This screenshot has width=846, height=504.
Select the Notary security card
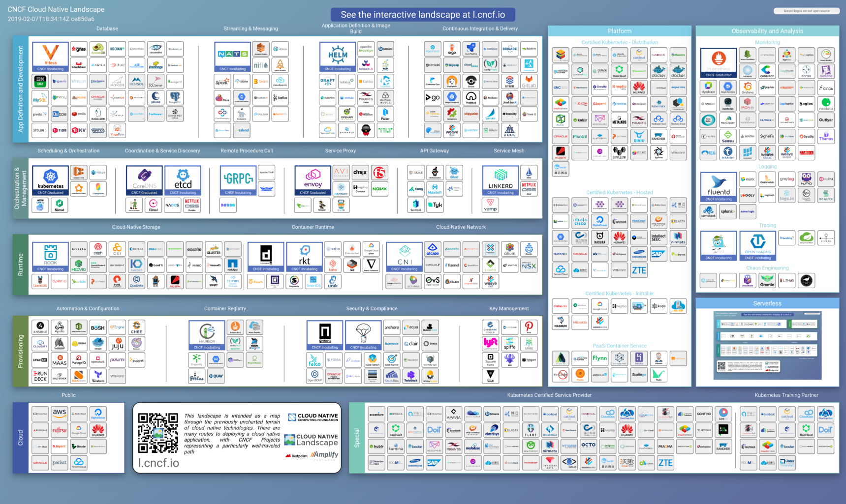click(x=325, y=335)
